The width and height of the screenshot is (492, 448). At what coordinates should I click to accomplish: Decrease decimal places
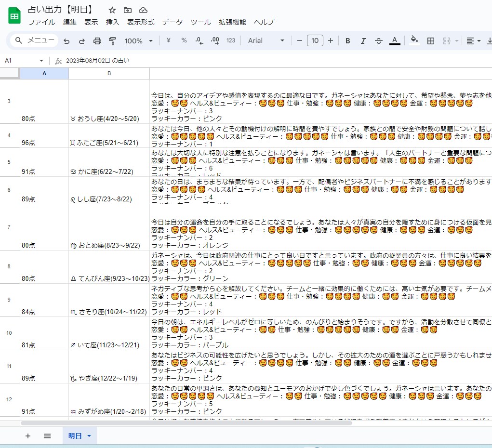point(199,41)
